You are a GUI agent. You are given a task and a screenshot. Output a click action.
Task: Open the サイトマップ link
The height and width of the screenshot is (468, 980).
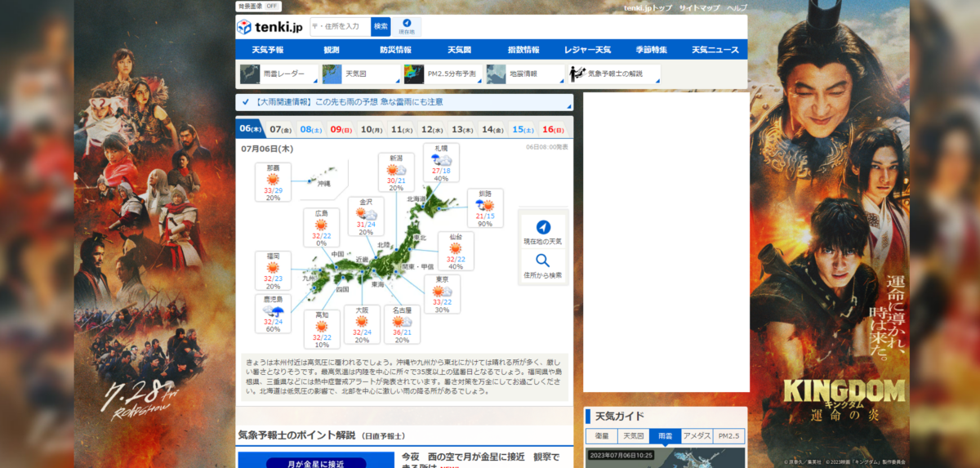click(700, 7)
